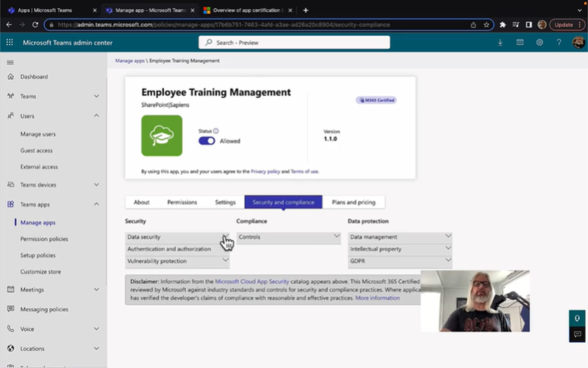Open the Terms of use link
This screenshot has width=588, height=368.
pos(304,171)
